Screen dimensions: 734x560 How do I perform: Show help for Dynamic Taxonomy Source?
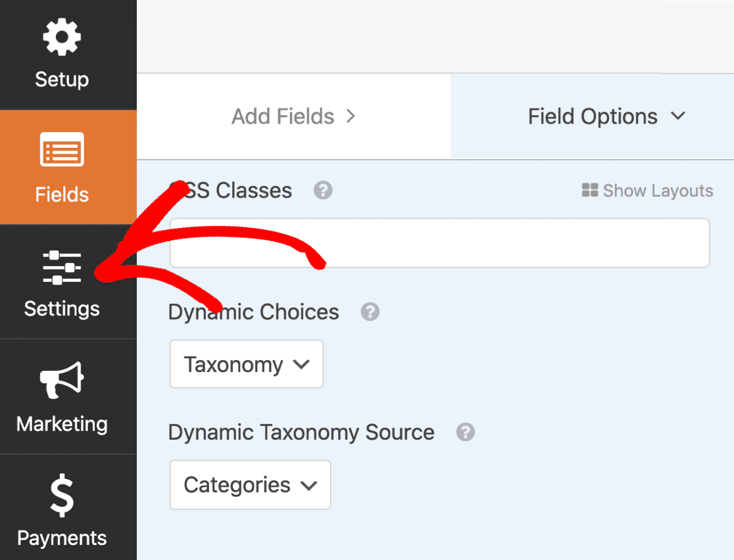(x=465, y=432)
